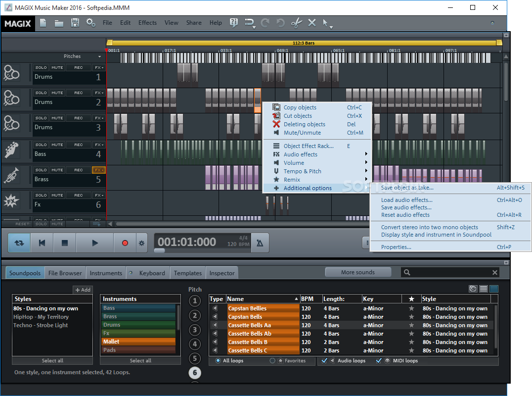This screenshot has height=396, width=532.
Task: Expand the Audio effects submenu
Action: [x=317, y=154]
